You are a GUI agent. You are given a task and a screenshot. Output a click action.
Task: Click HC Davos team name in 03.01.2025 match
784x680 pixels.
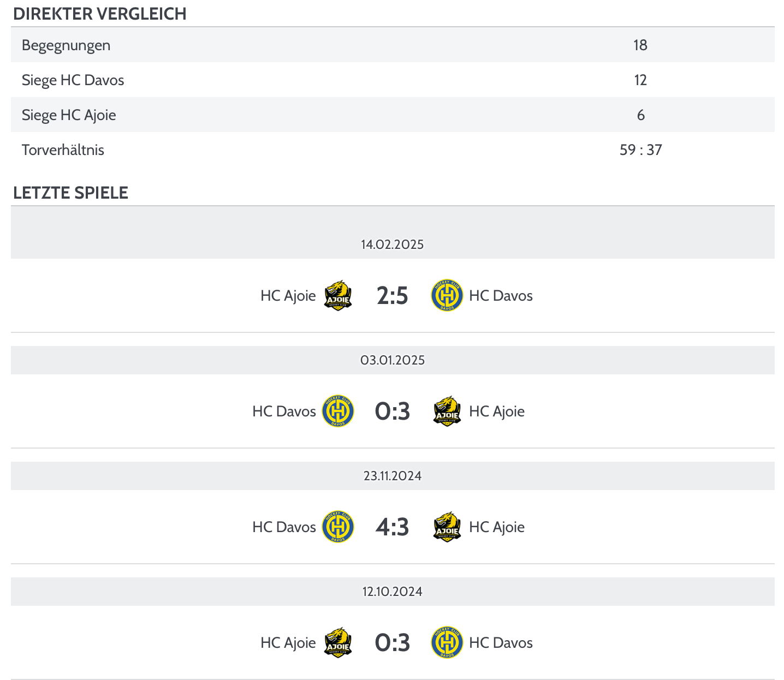coord(284,411)
